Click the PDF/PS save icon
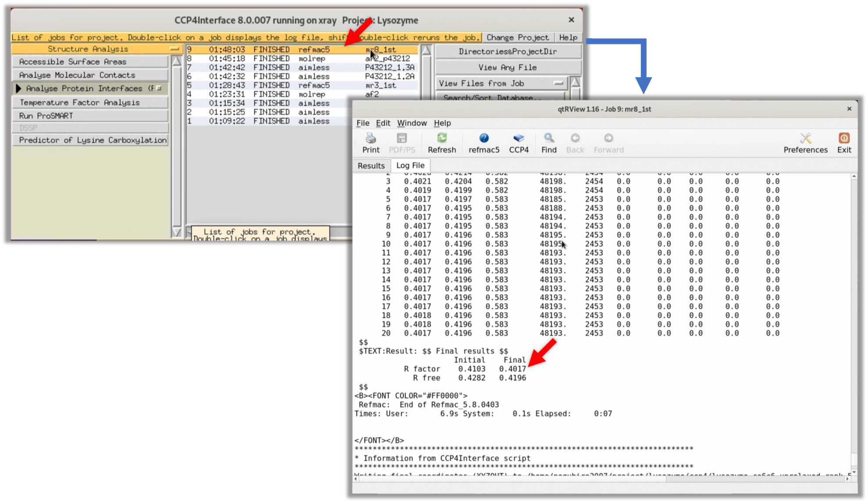 pyautogui.click(x=402, y=139)
